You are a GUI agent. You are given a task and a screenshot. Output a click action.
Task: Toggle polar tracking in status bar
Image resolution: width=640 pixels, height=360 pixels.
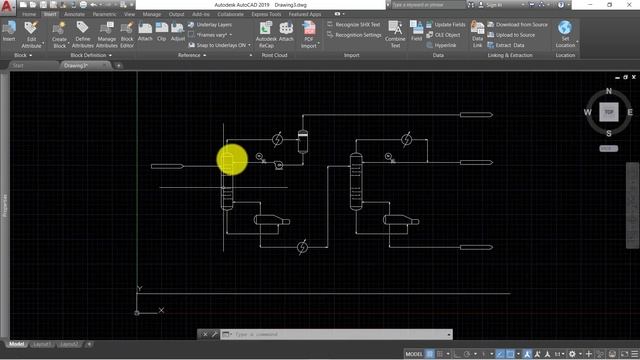point(467,354)
